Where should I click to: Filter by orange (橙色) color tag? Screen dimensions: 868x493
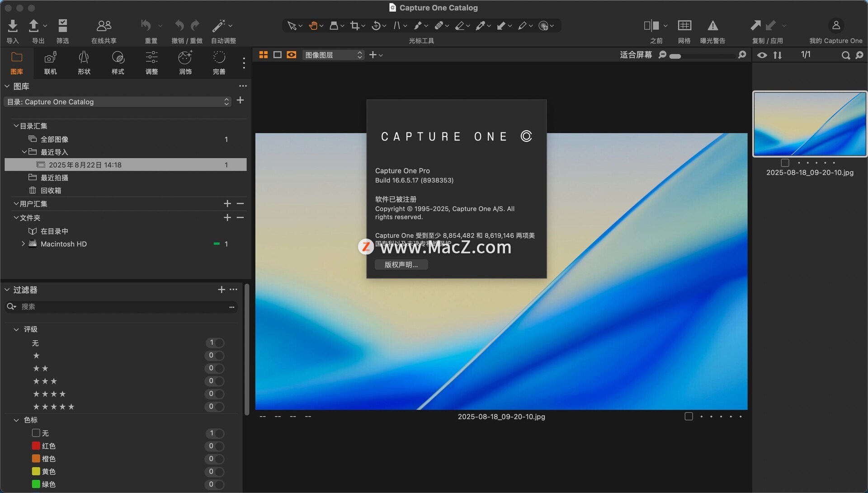[215, 459]
